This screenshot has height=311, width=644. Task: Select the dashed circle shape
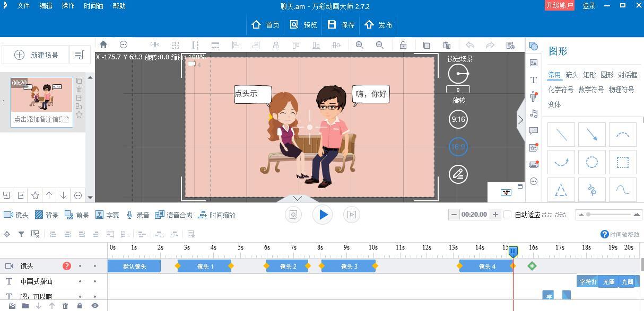(x=592, y=162)
